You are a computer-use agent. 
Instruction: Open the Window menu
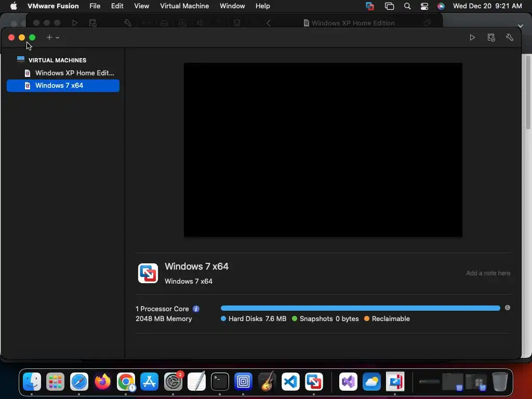[232, 6]
